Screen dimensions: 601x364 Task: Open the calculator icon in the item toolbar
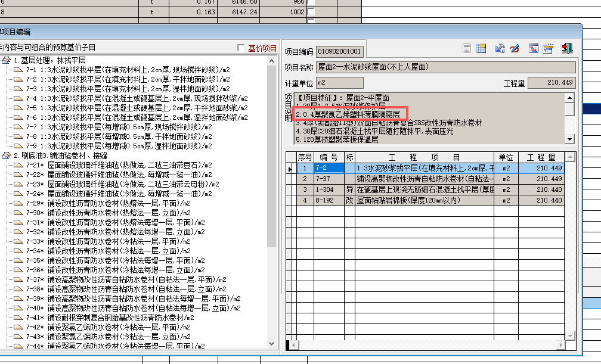point(466,48)
